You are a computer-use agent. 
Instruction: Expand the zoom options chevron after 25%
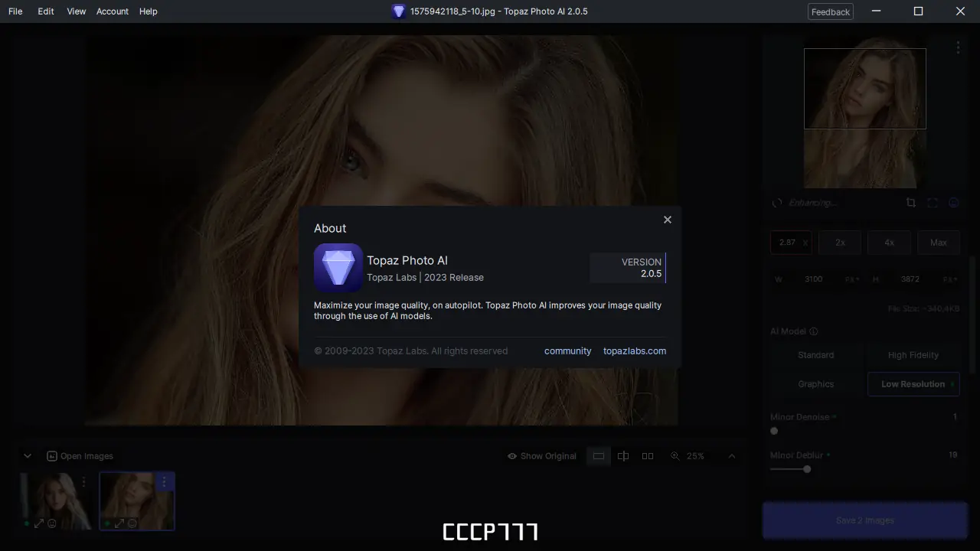[732, 456]
